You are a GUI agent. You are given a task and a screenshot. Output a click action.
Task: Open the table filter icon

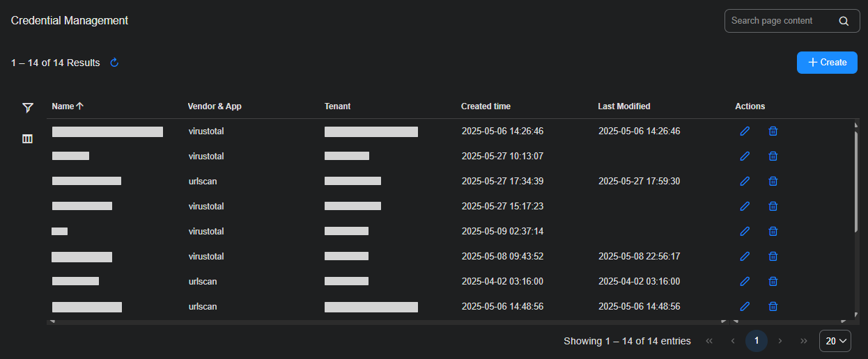[x=28, y=107]
